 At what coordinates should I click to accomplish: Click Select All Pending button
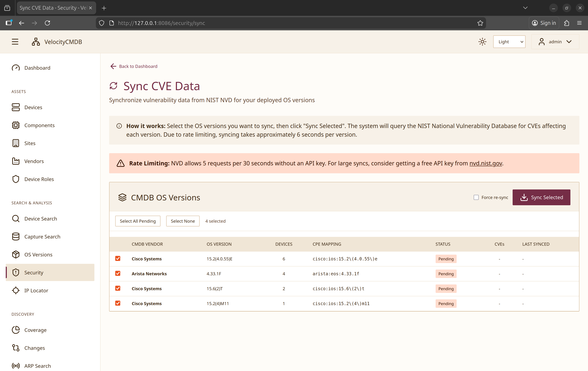pos(138,221)
